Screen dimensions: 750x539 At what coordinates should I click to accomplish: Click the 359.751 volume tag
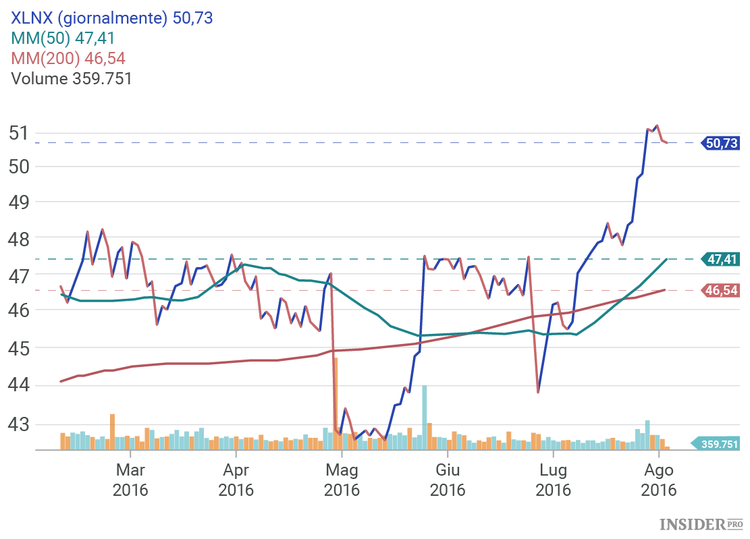click(x=718, y=445)
